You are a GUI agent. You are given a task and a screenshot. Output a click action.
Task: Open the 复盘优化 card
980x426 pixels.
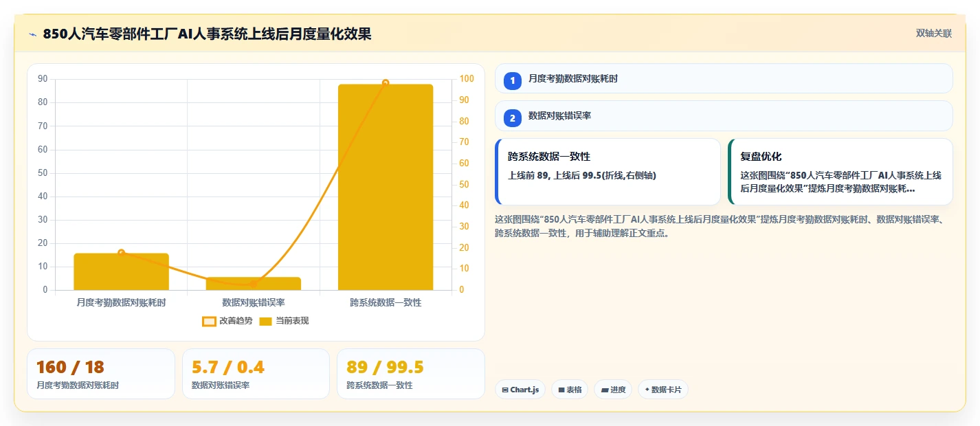pyautogui.click(x=840, y=172)
